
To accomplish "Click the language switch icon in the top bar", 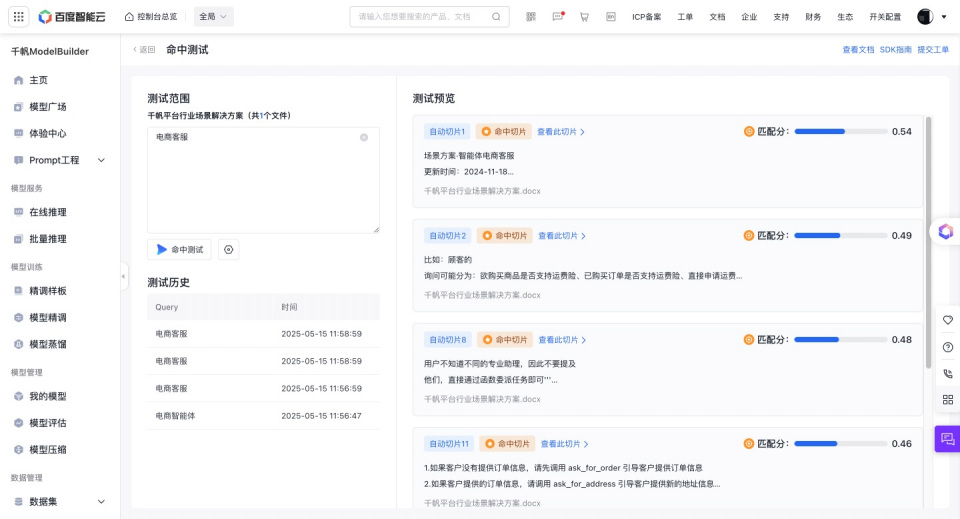I will (x=610, y=17).
